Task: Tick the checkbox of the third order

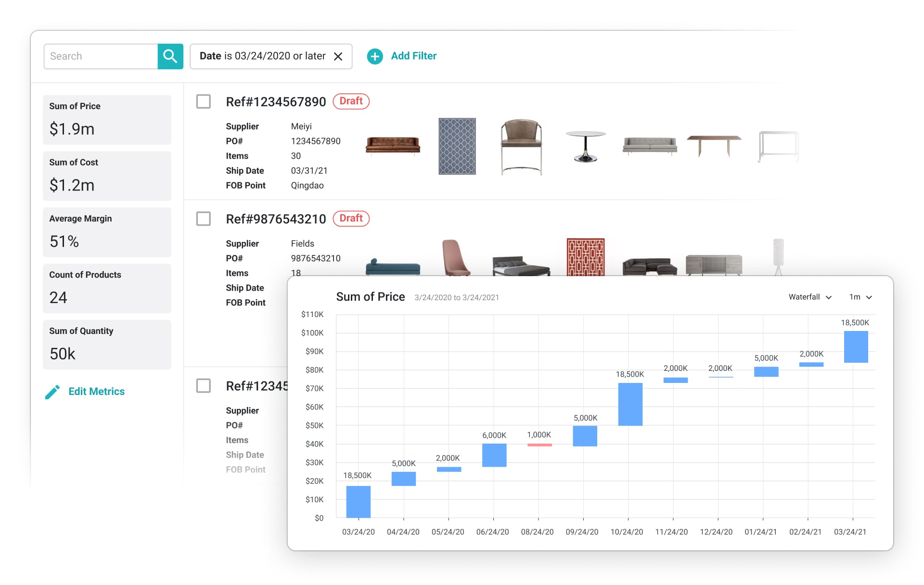Action: (204, 386)
